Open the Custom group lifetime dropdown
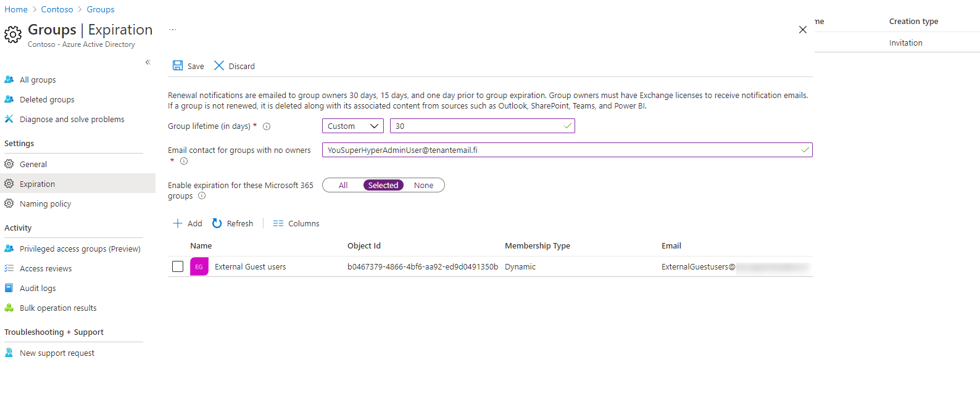980x407 pixels. point(353,126)
